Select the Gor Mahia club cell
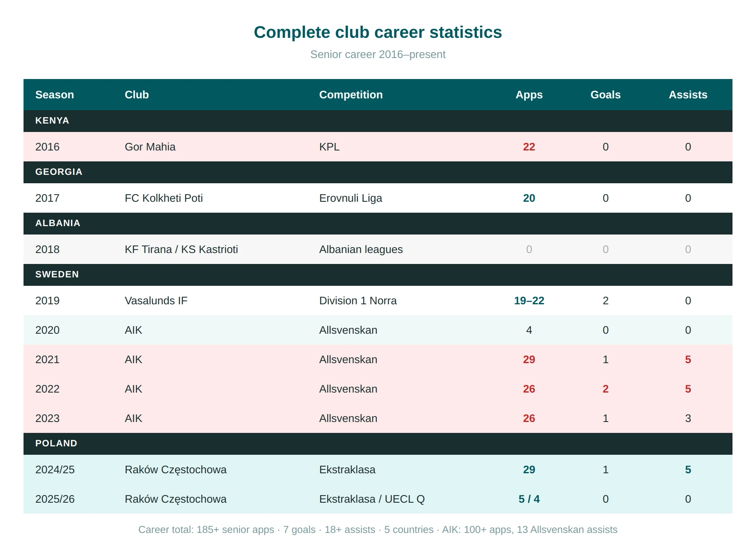The height and width of the screenshot is (559, 756). [x=150, y=147]
